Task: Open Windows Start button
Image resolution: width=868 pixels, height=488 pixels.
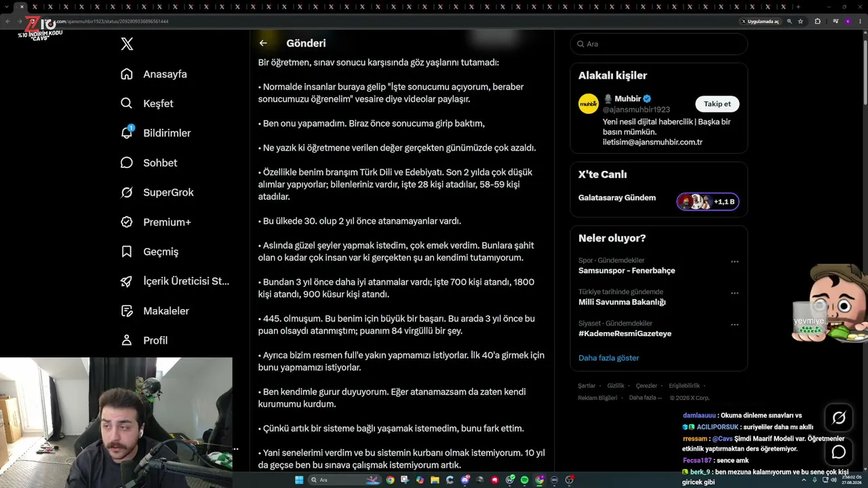Action: (299, 480)
